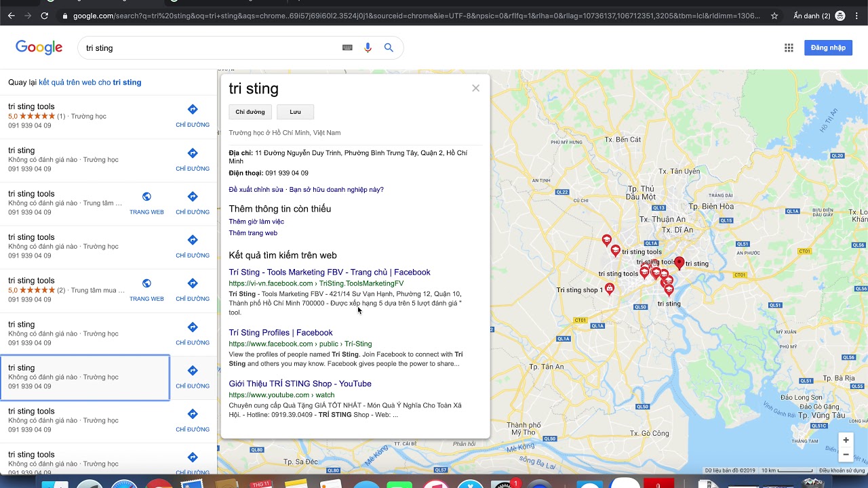The height and width of the screenshot is (488, 868).
Task: Zoom out on the map
Action: [846, 454]
